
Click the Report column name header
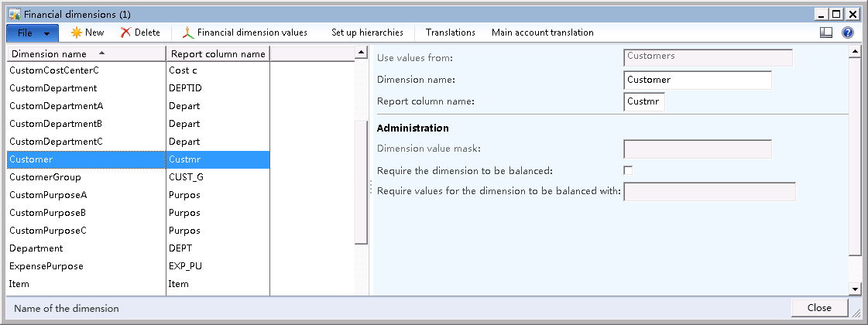coord(218,53)
